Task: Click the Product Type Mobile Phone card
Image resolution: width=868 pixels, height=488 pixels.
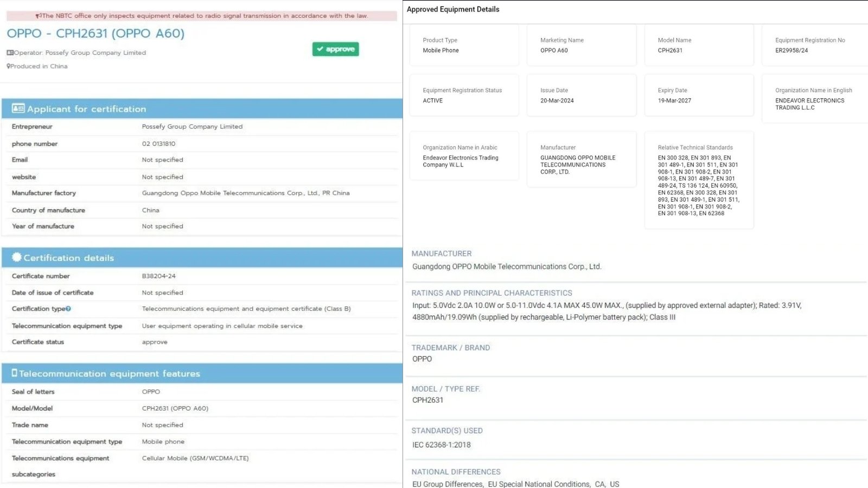Action: point(464,45)
